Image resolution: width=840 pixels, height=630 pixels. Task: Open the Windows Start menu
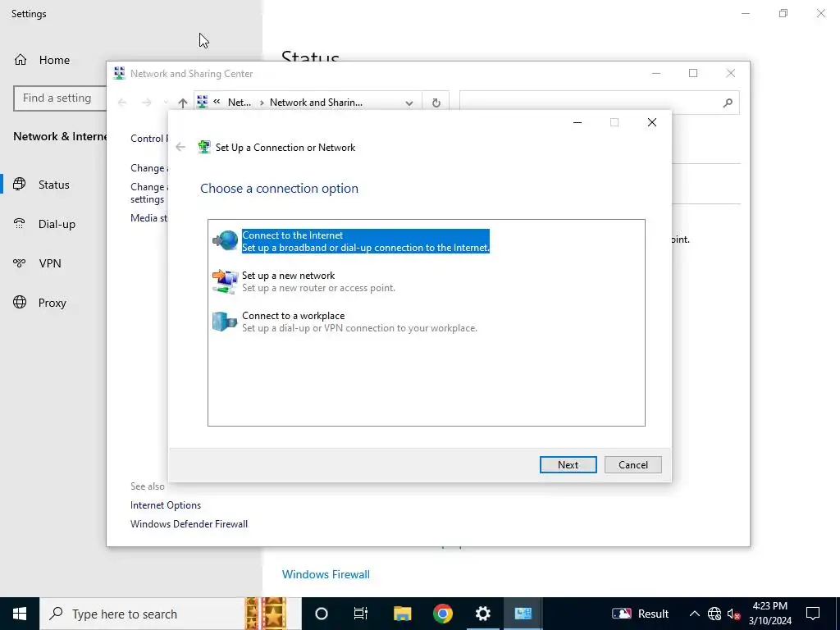[x=20, y=614]
